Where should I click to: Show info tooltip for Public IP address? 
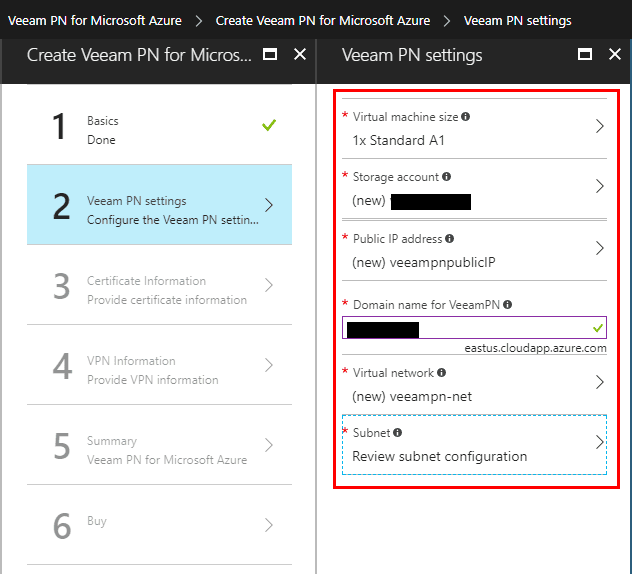pos(449,239)
